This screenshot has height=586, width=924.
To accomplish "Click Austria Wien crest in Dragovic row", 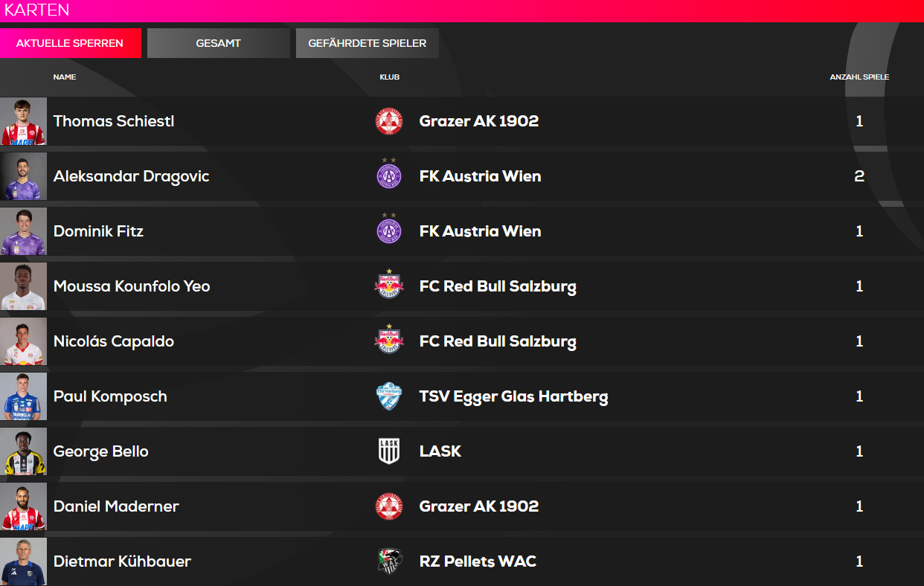I will 389,174.
